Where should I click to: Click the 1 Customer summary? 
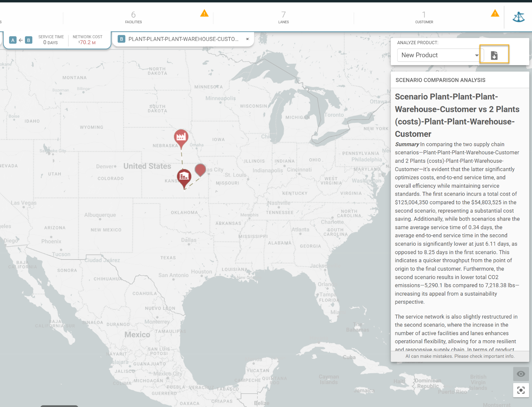point(424,17)
